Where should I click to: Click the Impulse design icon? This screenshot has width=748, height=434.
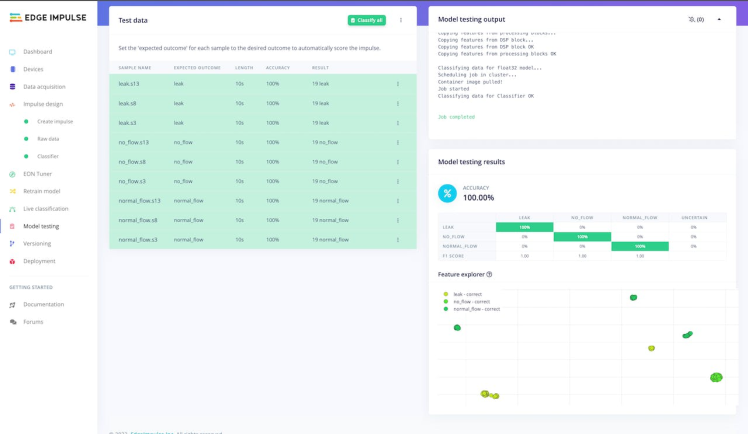[x=12, y=104]
